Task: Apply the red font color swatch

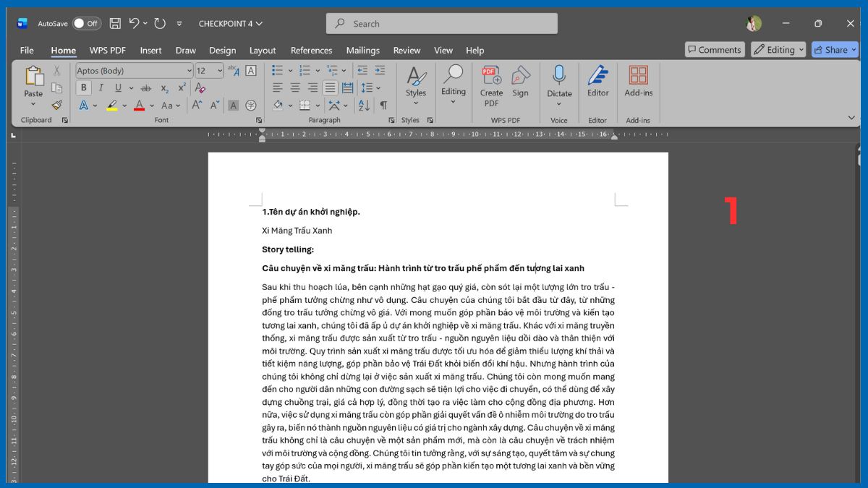Action: click(x=139, y=105)
